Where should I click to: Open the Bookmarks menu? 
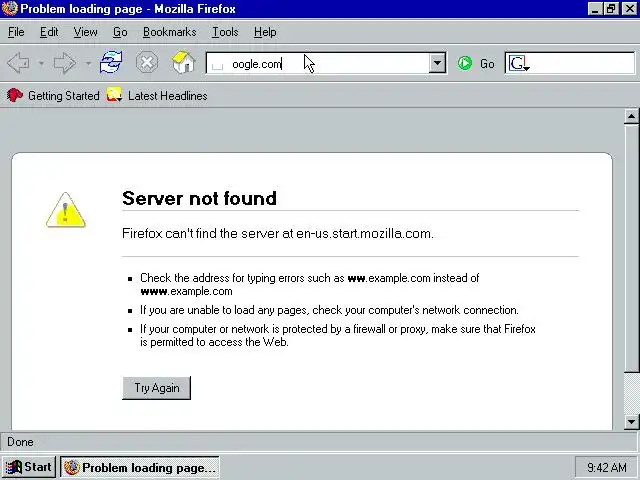point(169,32)
